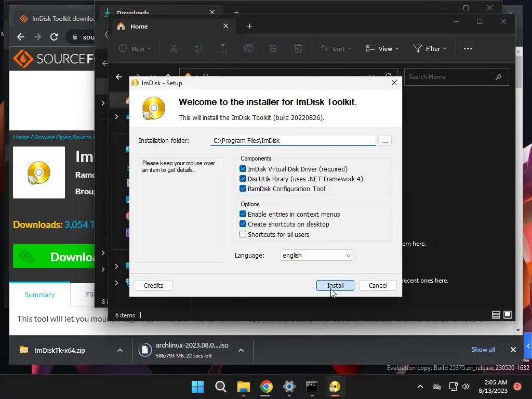This screenshot has height=399, width=532.
Task: Open clock showing 2:05 AM 8/13/2023
Action: [493, 387]
